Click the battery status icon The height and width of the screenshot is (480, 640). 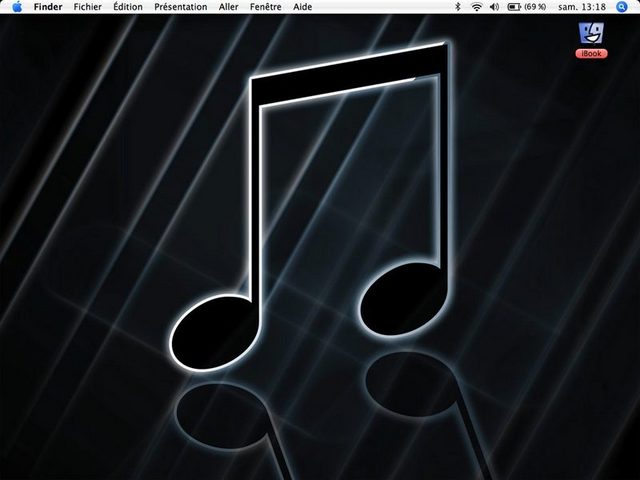[513, 7]
